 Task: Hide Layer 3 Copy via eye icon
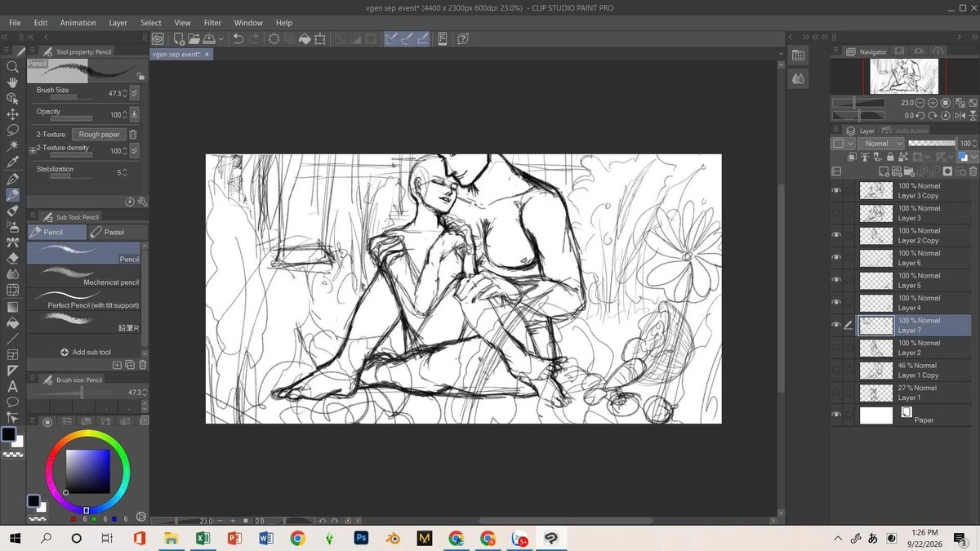coord(835,191)
